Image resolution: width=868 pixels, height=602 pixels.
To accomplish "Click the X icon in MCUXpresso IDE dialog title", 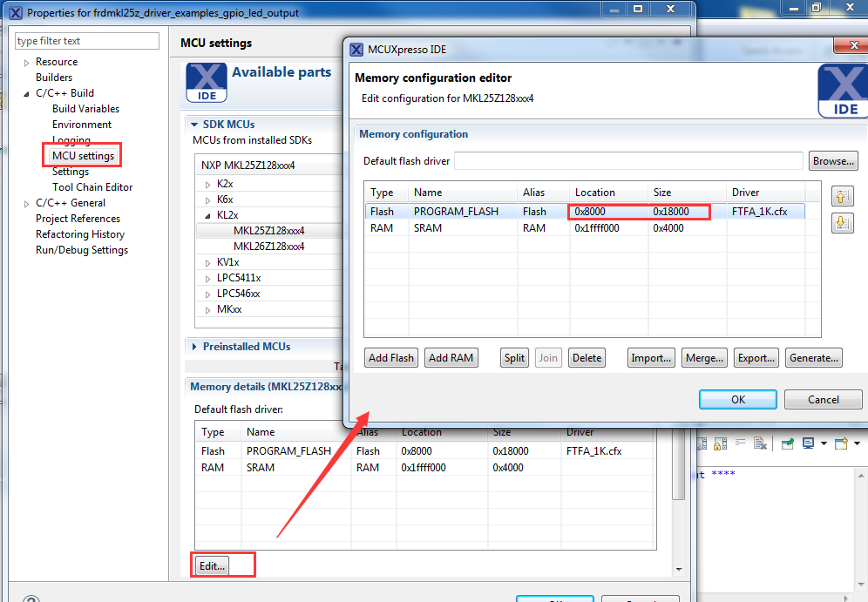I will point(357,50).
